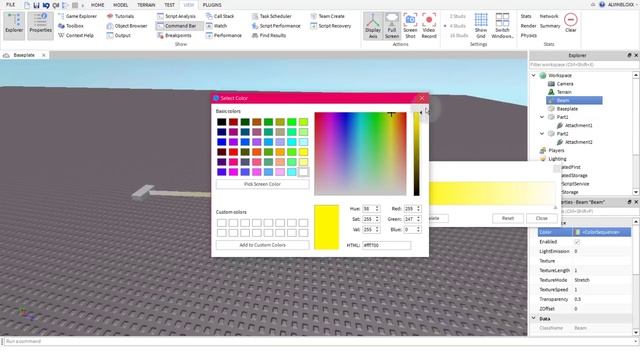Viewport: 640px width, 360px height.
Task: Enter Full Screen mode
Action: [392, 26]
